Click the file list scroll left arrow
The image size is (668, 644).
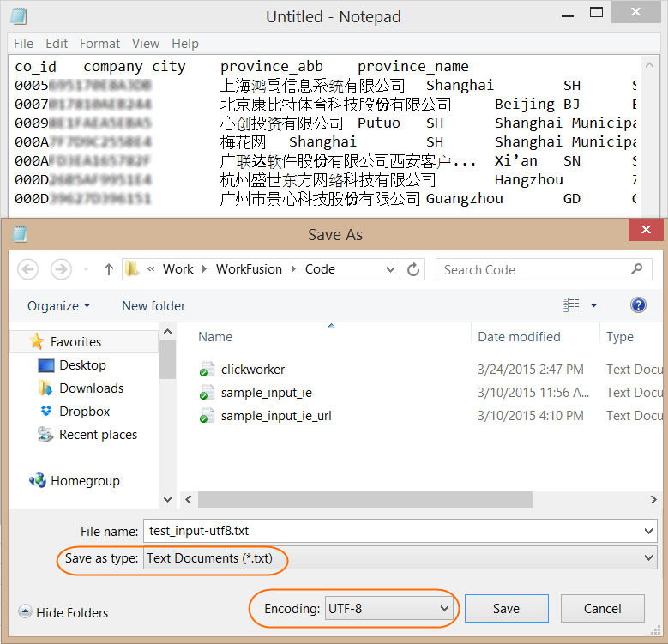[189, 499]
